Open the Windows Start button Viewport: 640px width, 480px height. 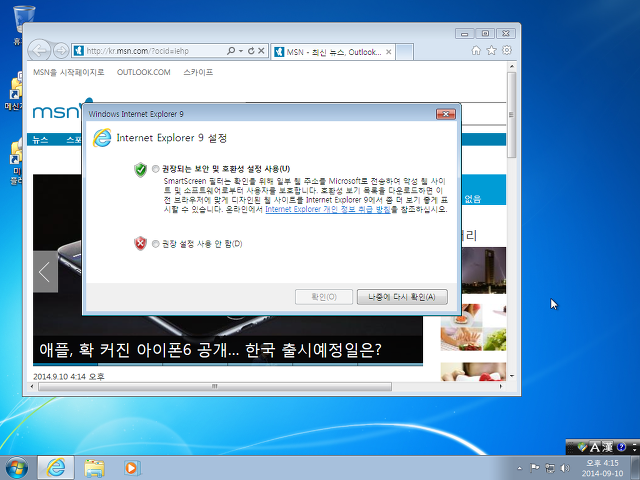click(x=17, y=468)
